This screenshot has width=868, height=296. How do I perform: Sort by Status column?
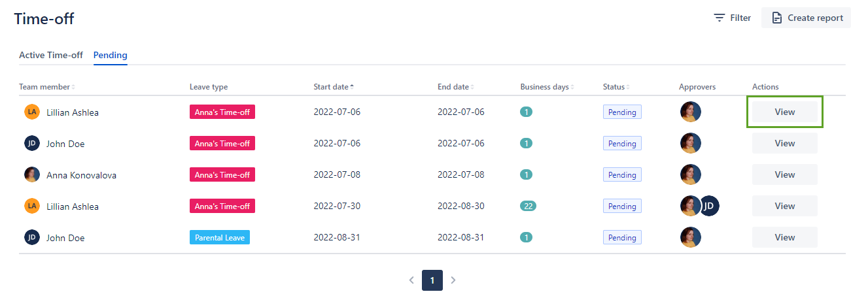pyautogui.click(x=616, y=87)
